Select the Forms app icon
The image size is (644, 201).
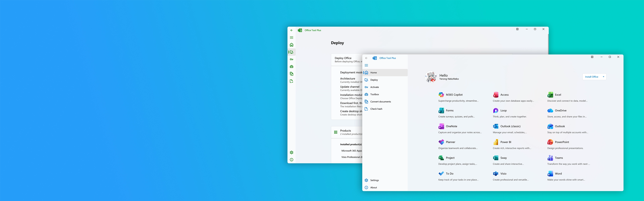pos(441,110)
